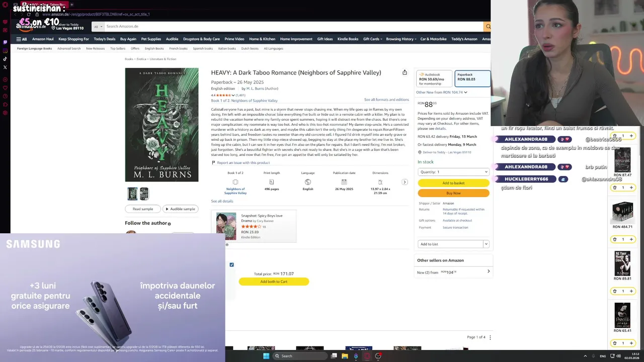Click the share icon beside book title
The image size is (644, 362).
405,72
